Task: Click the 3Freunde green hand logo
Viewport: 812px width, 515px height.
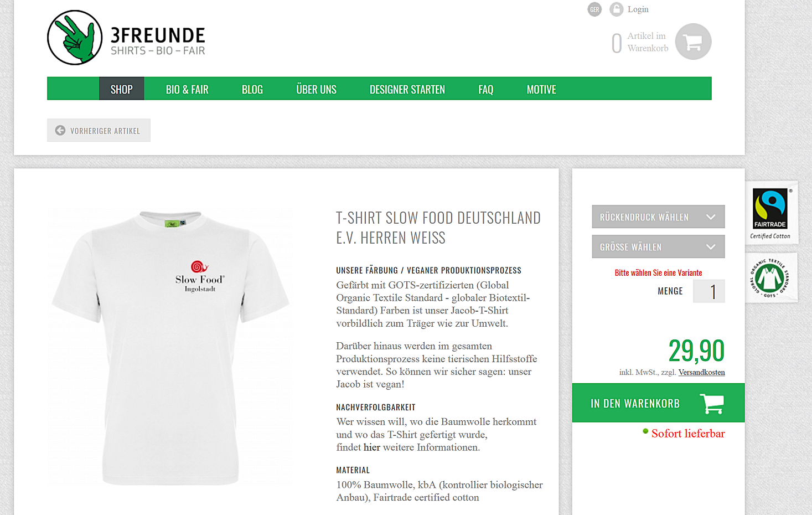Action: click(75, 38)
